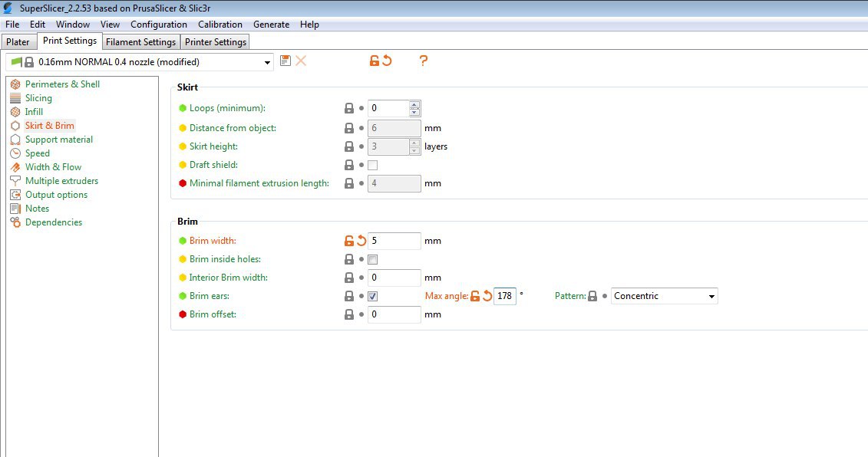
Task: Reset Brim width with orange arrow
Action: 361,241
